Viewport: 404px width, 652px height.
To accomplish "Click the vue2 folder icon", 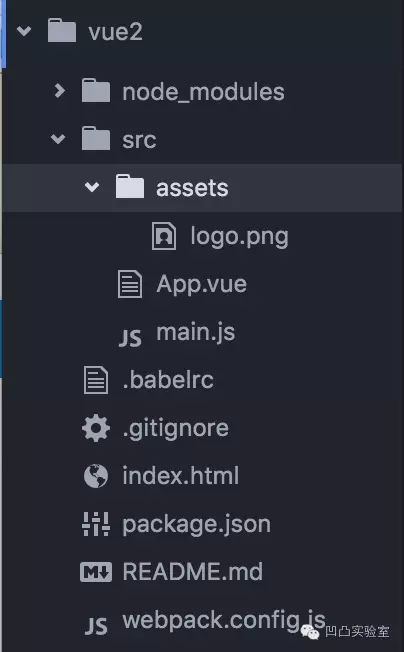I will pos(62,30).
